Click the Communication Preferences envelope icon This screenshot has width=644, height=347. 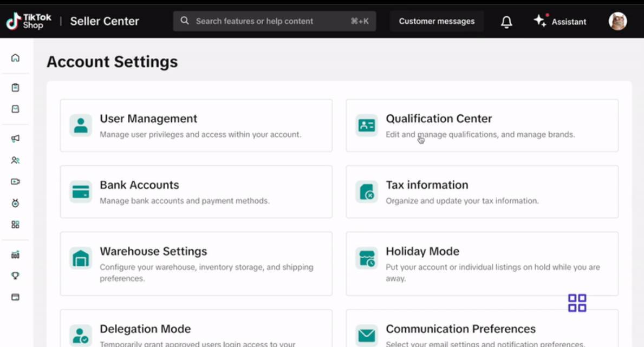tap(366, 336)
